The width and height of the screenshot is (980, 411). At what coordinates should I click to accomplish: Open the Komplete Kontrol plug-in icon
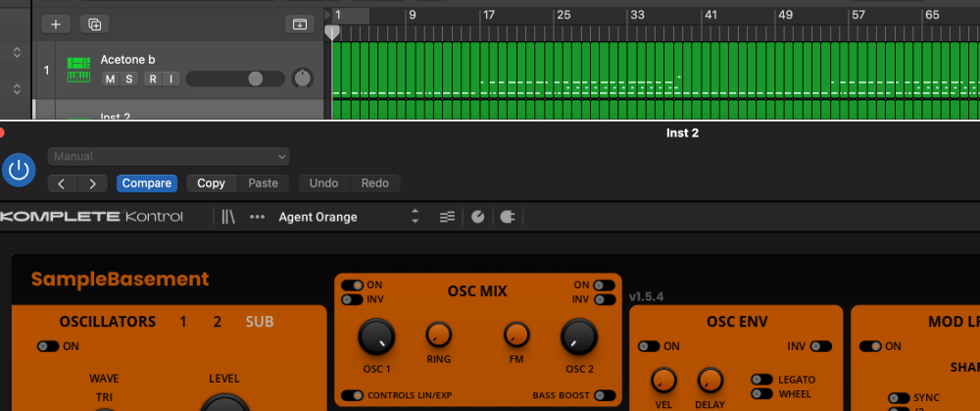507,217
